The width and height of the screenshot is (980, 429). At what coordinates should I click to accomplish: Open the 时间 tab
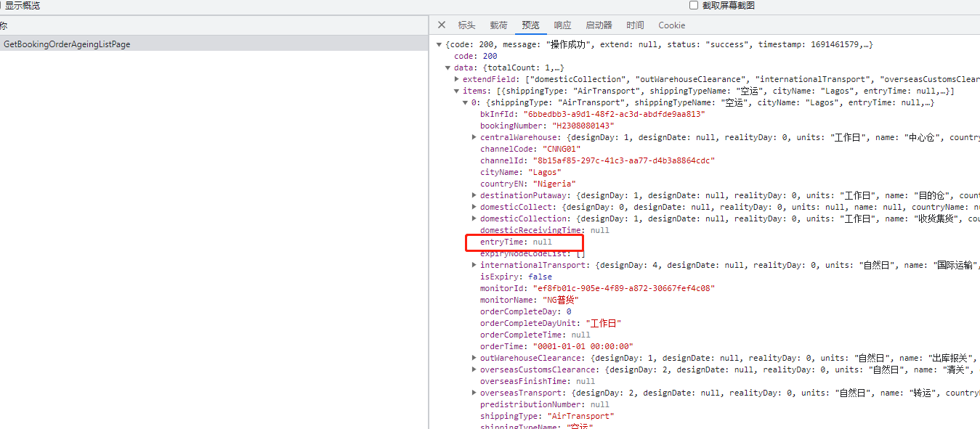[x=635, y=25]
